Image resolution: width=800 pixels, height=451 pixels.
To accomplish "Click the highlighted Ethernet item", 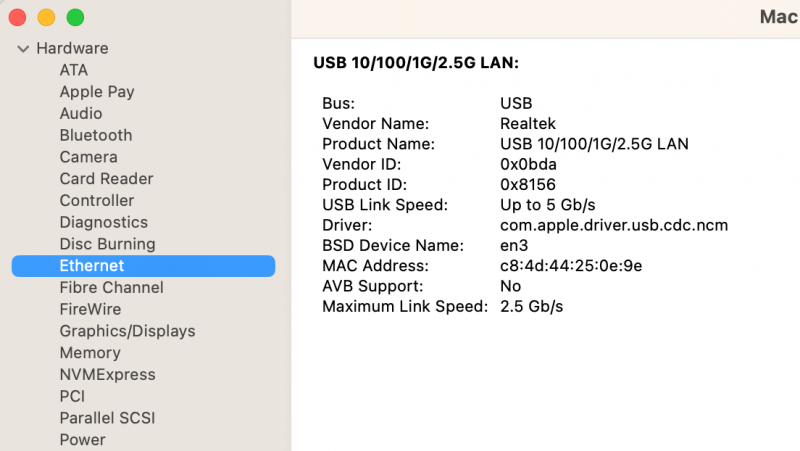I will (x=92, y=266).
